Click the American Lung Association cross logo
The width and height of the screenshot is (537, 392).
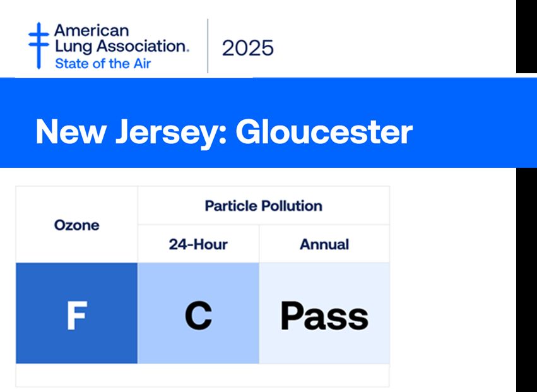pos(38,45)
